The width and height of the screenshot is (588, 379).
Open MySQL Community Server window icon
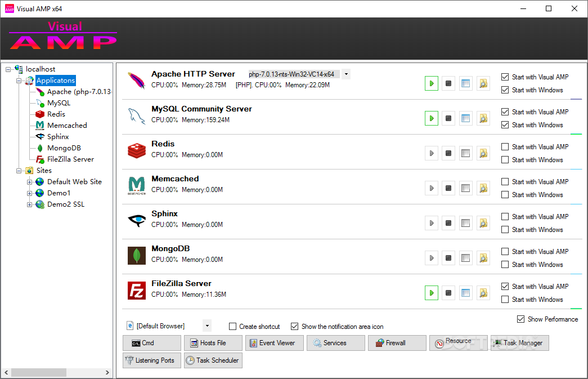pyautogui.click(x=465, y=118)
